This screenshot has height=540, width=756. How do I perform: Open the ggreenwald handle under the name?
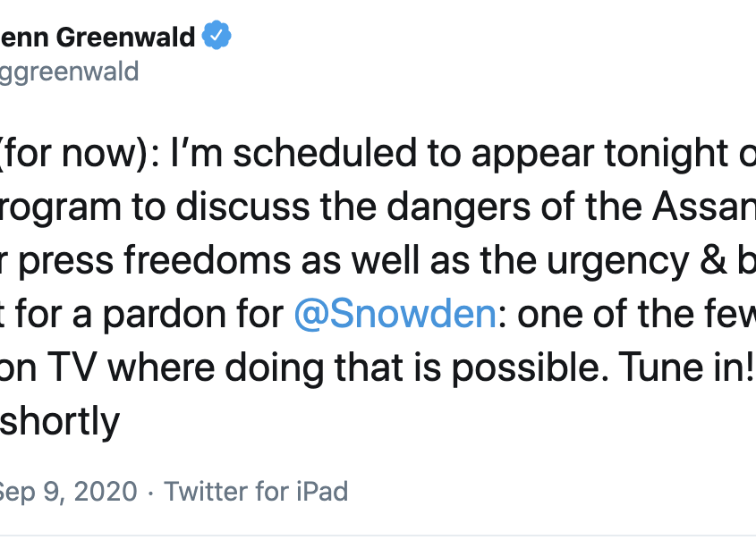click(x=69, y=72)
